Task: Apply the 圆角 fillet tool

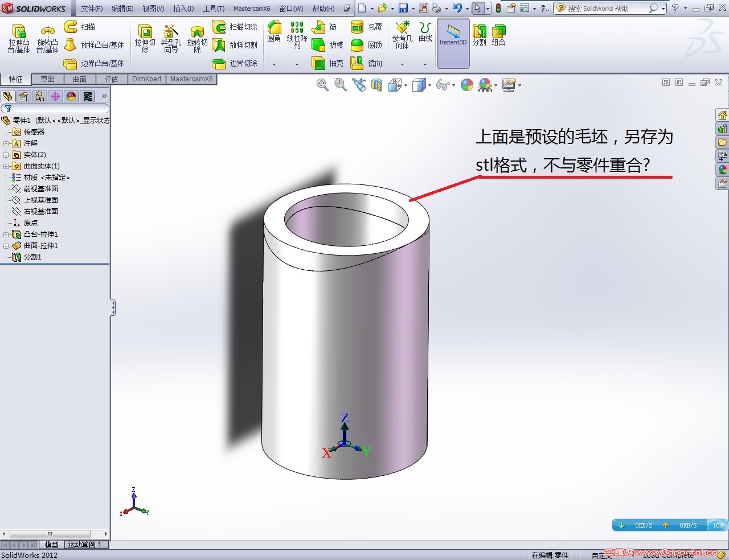Action: click(x=274, y=32)
